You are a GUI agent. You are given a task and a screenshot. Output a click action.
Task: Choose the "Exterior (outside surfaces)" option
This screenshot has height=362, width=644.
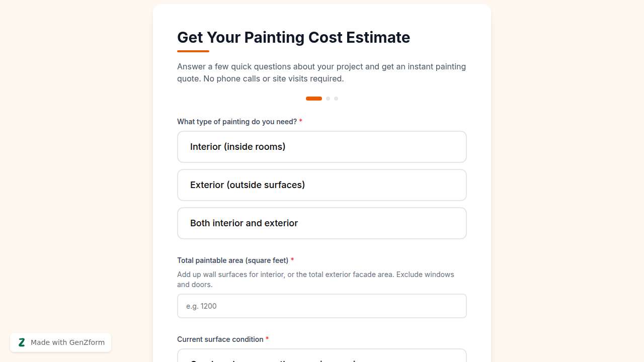click(x=322, y=185)
